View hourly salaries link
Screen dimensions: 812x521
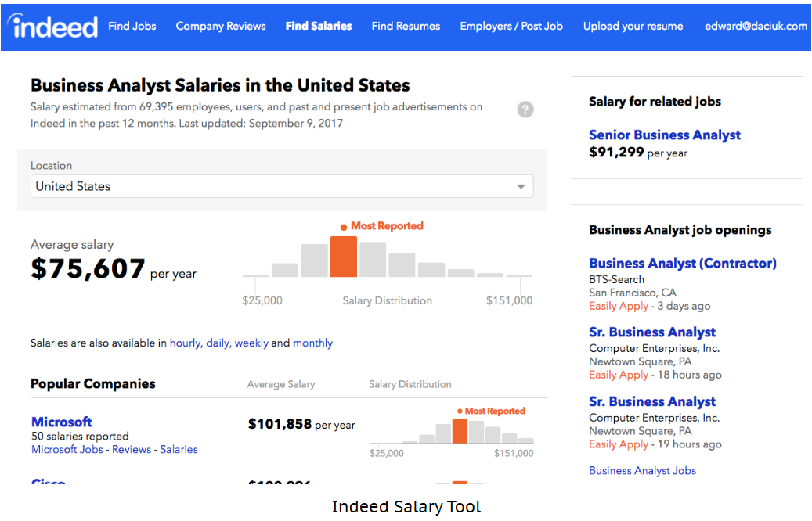point(185,343)
